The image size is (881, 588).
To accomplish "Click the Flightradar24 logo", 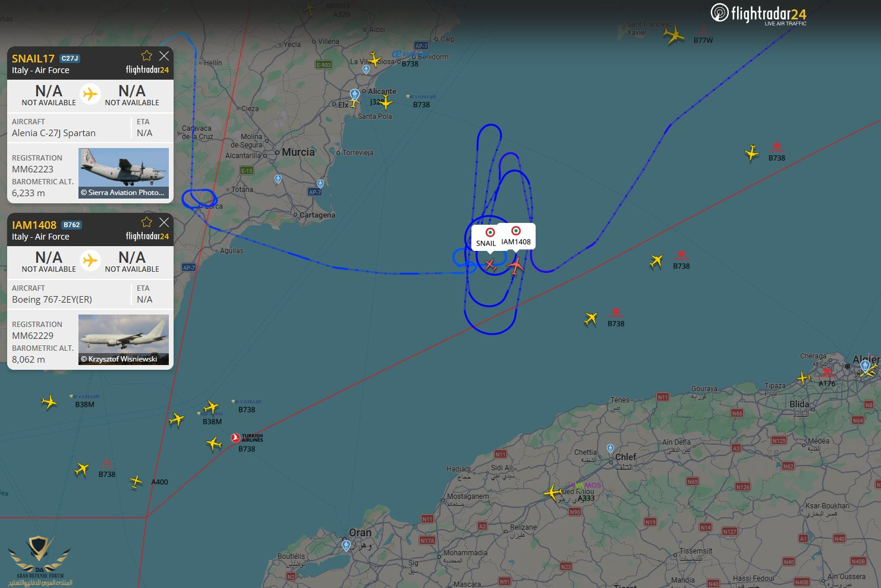I will (x=759, y=14).
